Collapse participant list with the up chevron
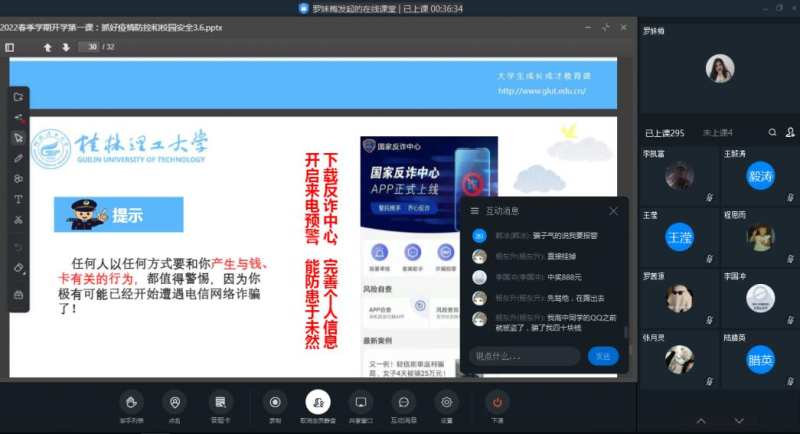Screen dimensions: 800x434 click(x=699, y=420)
